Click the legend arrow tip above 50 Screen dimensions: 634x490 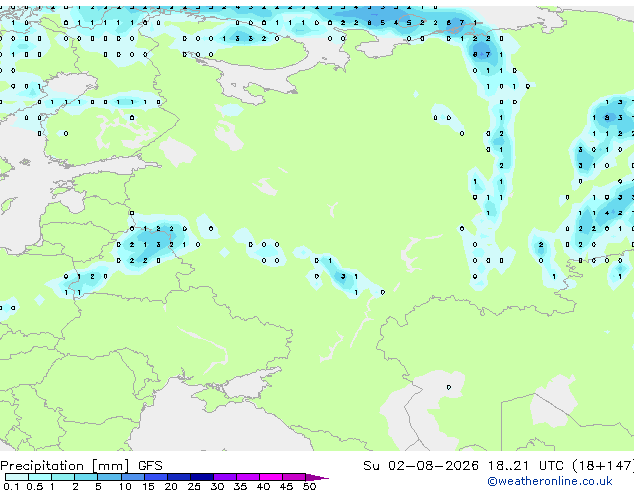[317, 477]
